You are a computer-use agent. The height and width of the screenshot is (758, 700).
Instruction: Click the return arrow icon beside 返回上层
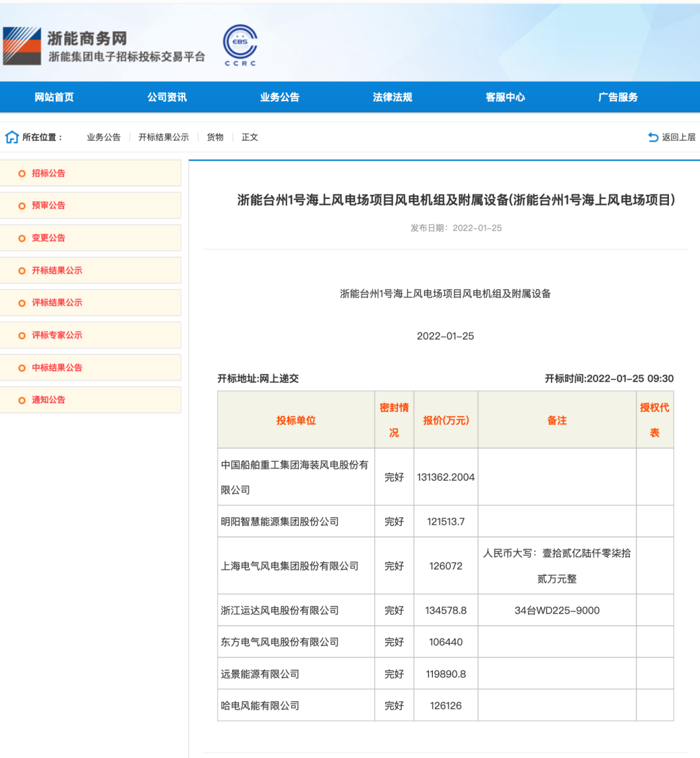click(x=653, y=137)
